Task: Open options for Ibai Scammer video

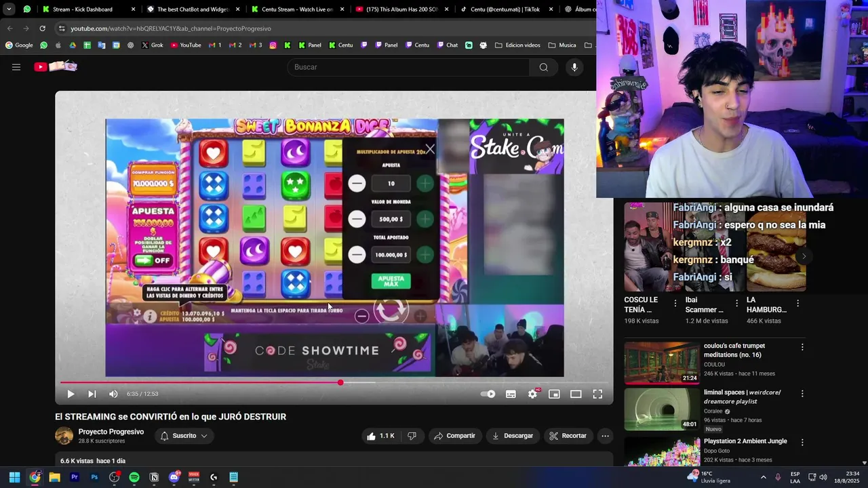Action: tap(736, 304)
